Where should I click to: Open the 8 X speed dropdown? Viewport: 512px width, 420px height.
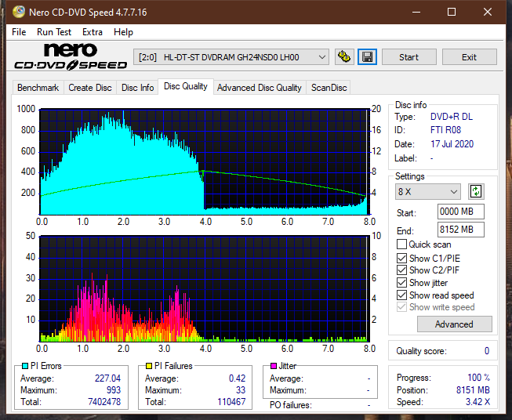pyautogui.click(x=428, y=191)
